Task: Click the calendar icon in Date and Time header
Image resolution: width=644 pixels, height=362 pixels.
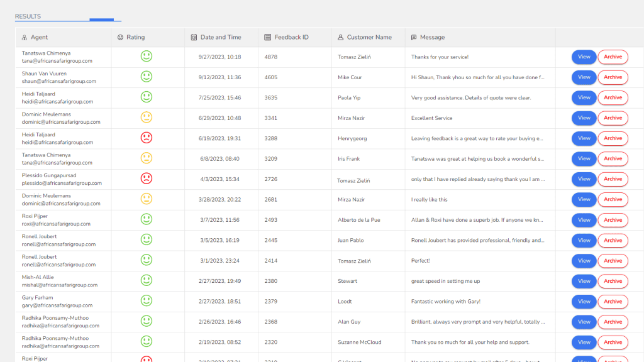Action: coord(194,38)
